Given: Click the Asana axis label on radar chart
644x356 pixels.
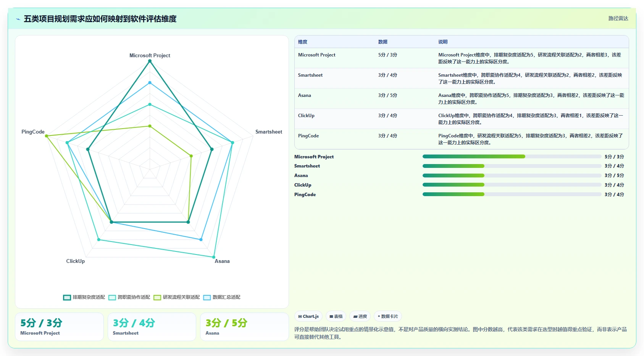Looking at the screenshot, I should 222,261.
